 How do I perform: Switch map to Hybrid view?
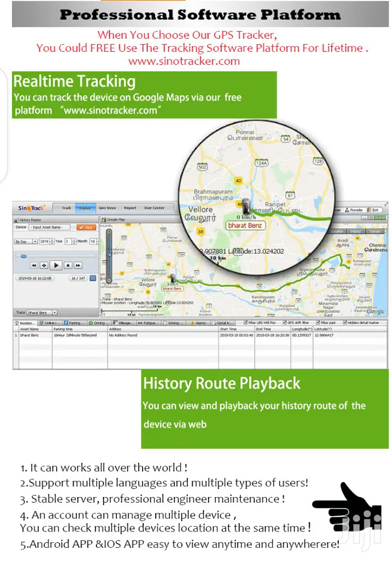click(356, 231)
